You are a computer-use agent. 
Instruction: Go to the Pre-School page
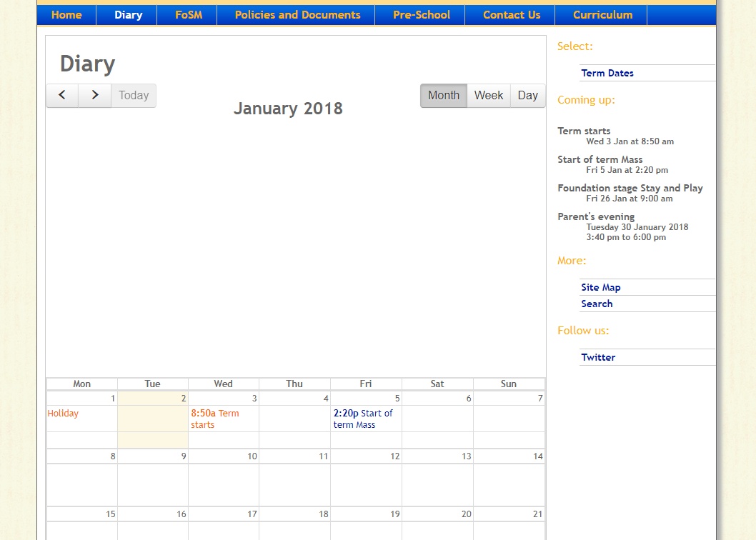click(x=422, y=15)
